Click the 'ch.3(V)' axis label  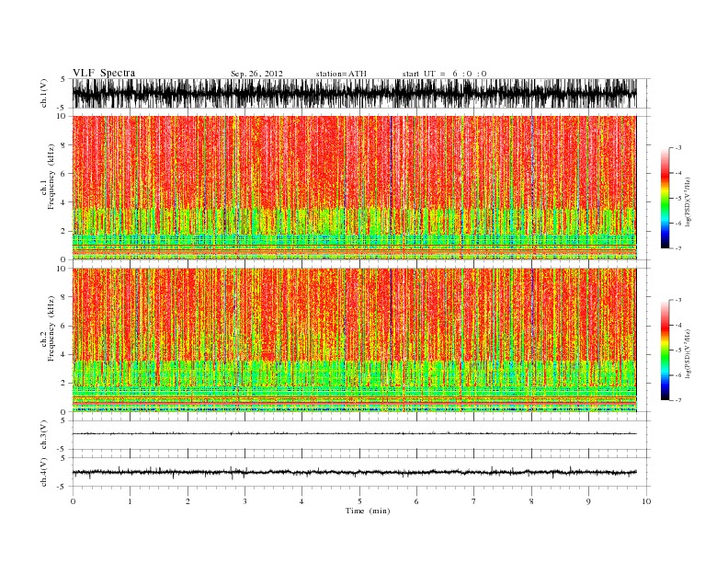coord(44,435)
